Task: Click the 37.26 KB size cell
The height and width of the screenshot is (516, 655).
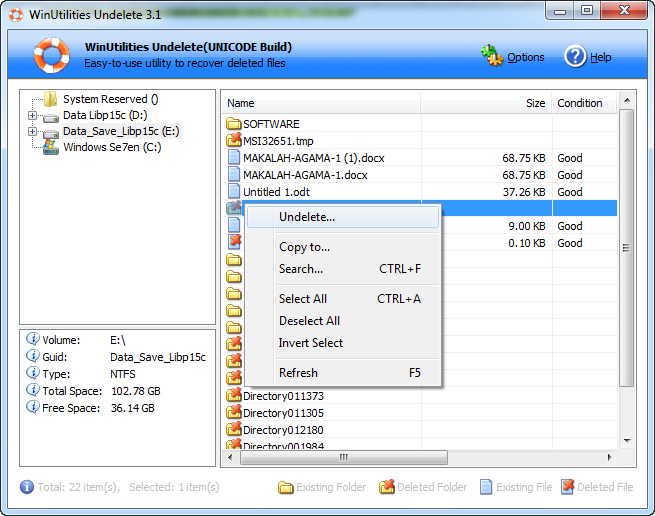Action: (x=524, y=192)
